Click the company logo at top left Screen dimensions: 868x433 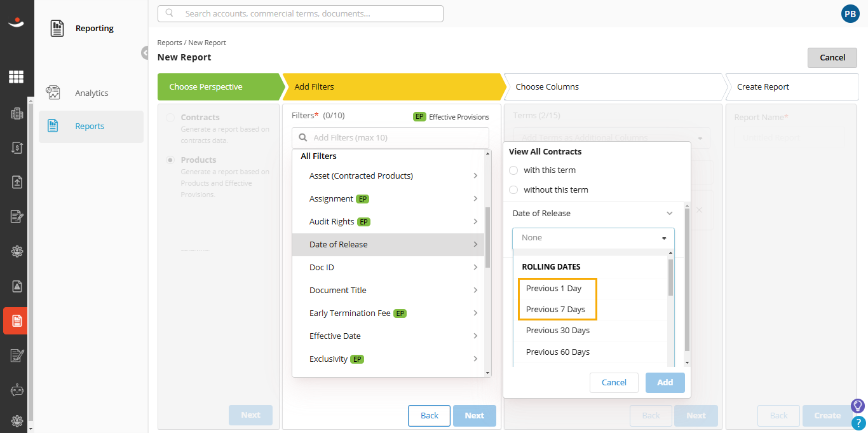[16, 23]
